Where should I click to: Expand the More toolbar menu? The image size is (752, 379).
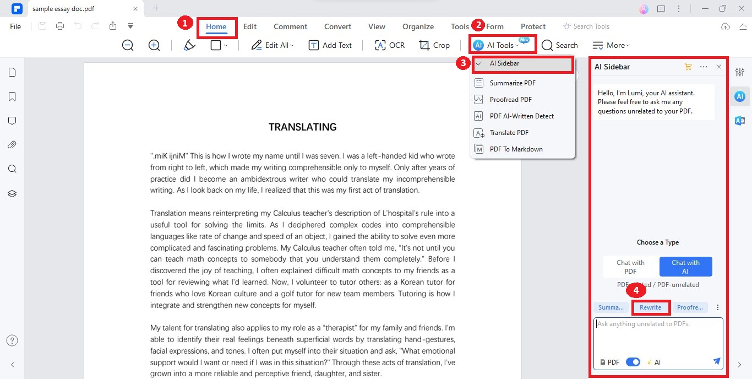tap(611, 45)
